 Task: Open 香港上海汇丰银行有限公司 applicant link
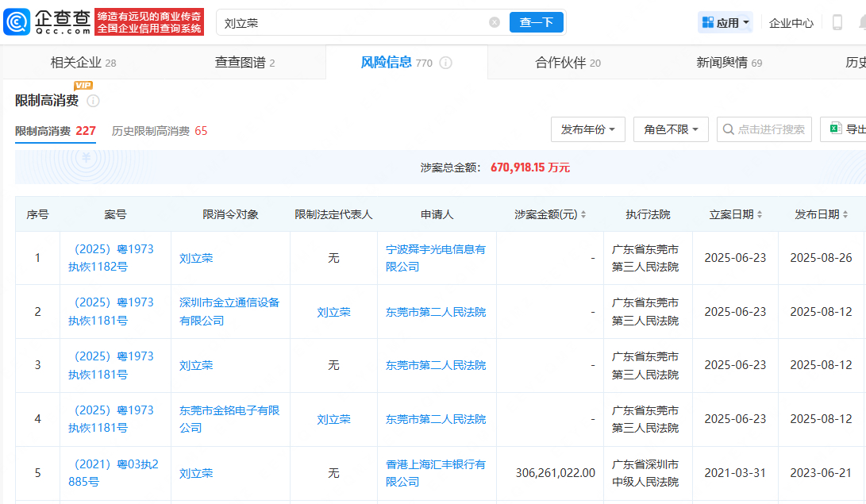[435, 473]
